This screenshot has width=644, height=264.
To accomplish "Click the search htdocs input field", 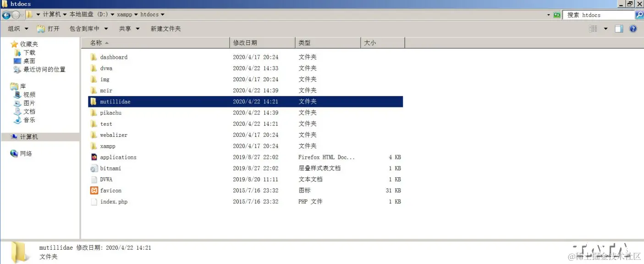I will (599, 15).
